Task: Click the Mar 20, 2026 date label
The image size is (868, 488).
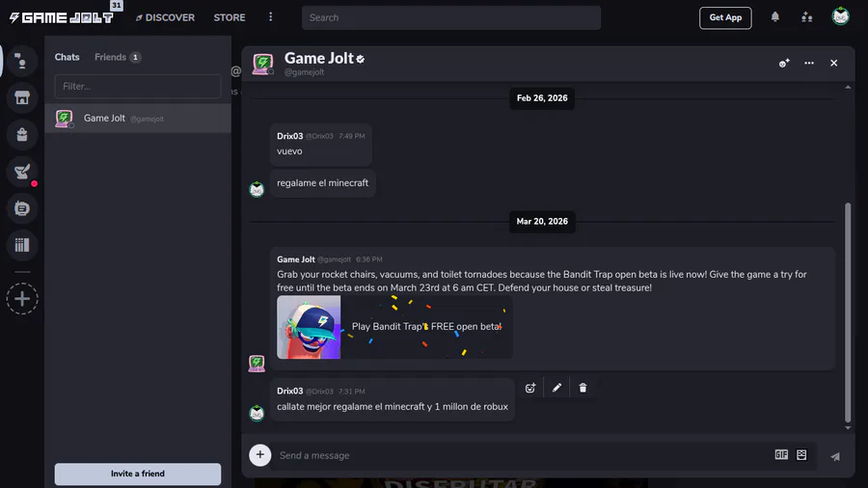Action: pos(542,221)
